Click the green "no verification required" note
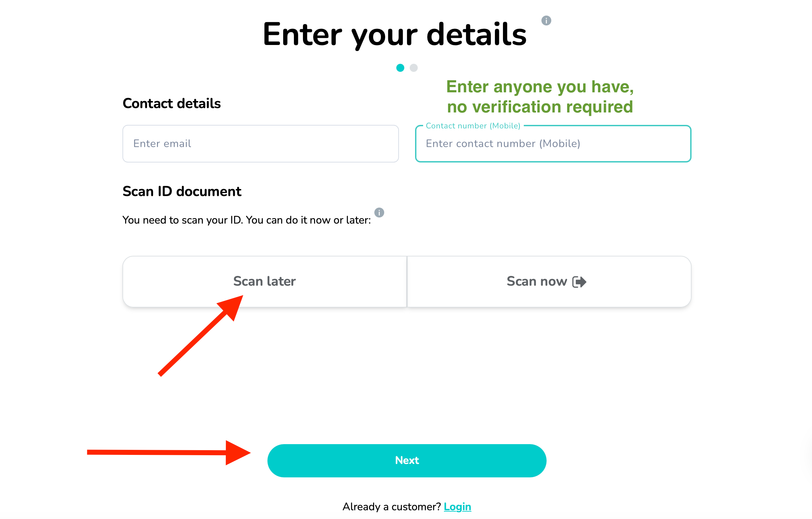This screenshot has width=812, height=519. tap(540, 107)
